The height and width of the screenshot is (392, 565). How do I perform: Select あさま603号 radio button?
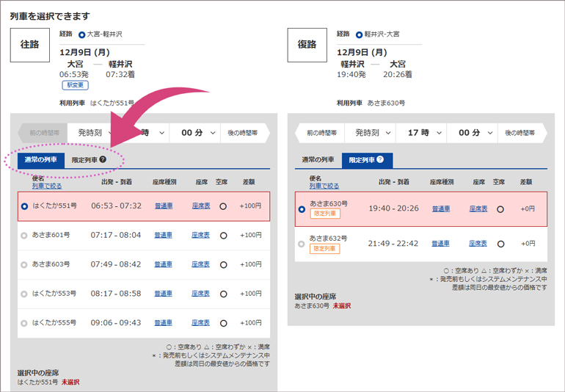pyautogui.click(x=24, y=265)
